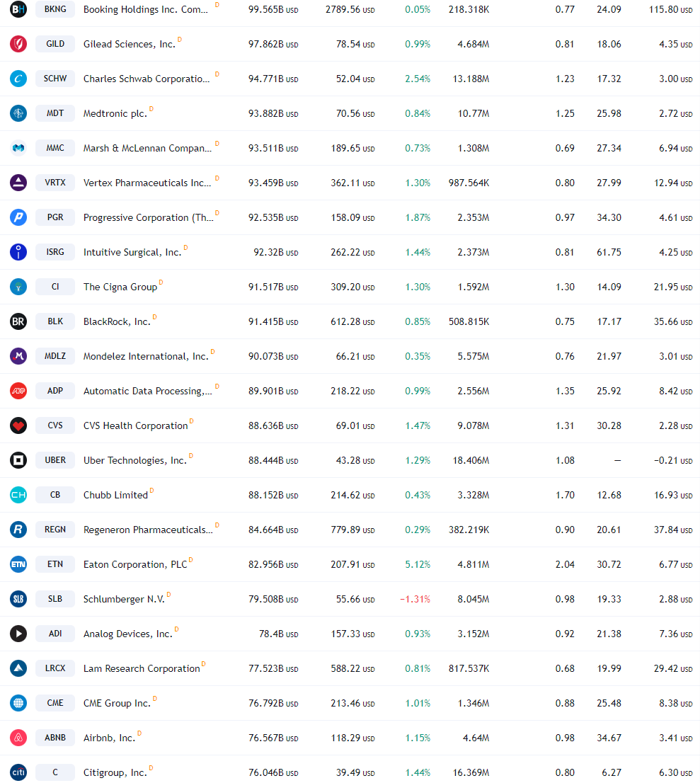Click the Vertex Pharmaceuticals logo icon

pos(18,183)
